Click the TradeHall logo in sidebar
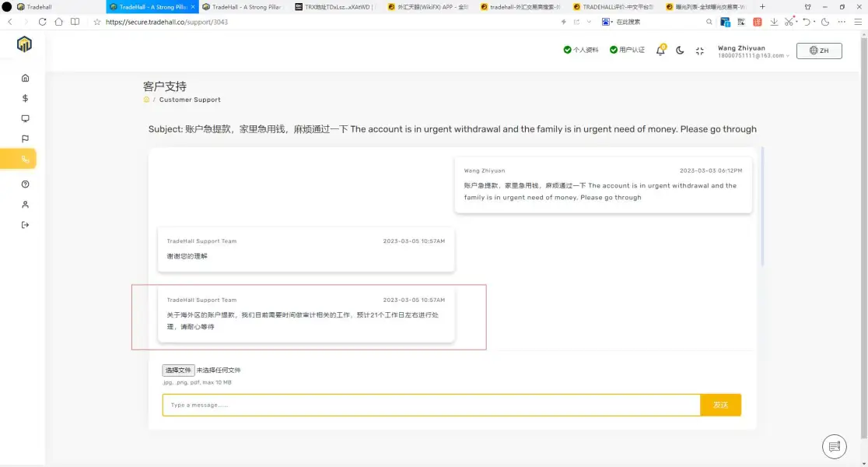868x467 pixels. [24, 44]
